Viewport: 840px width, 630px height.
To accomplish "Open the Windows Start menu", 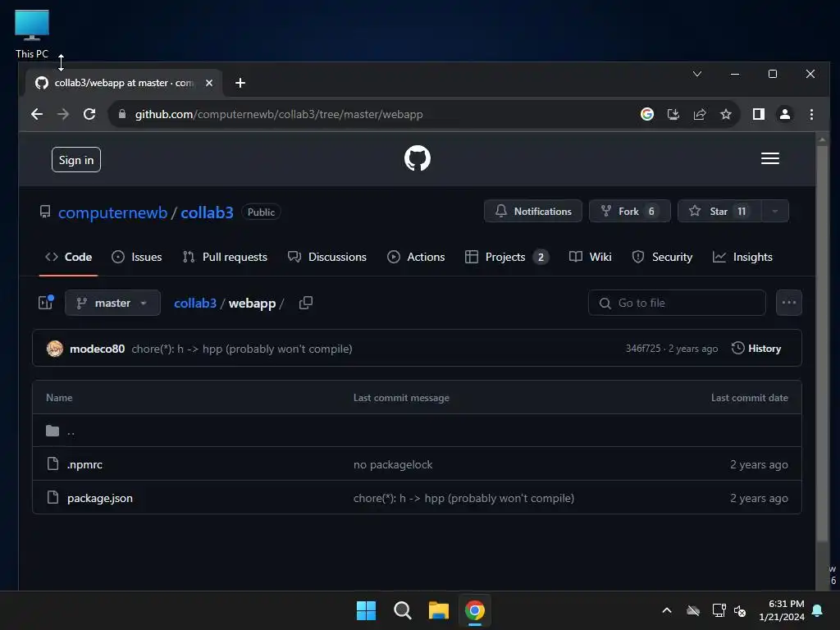I will pos(366,610).
